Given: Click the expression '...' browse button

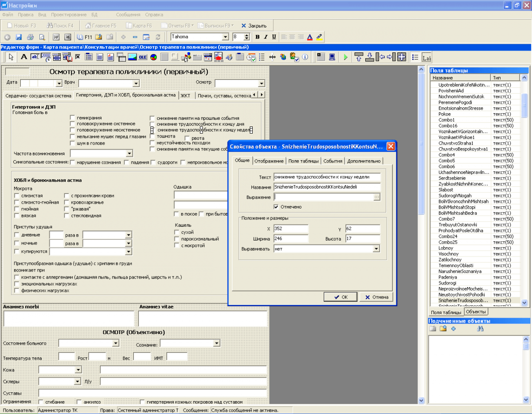Looking at the screenshot, I should point(377,197).
